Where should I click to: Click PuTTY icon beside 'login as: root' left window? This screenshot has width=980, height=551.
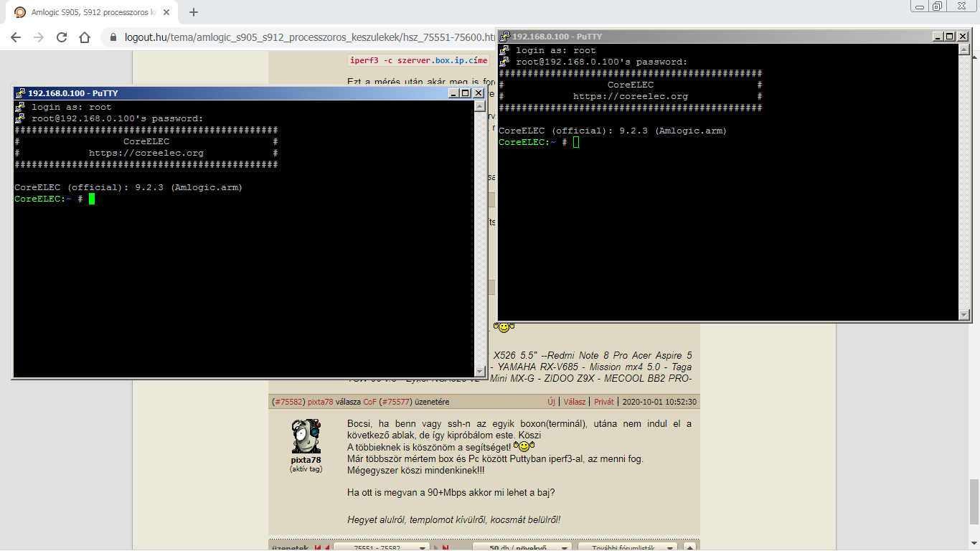tap(20, 107)
